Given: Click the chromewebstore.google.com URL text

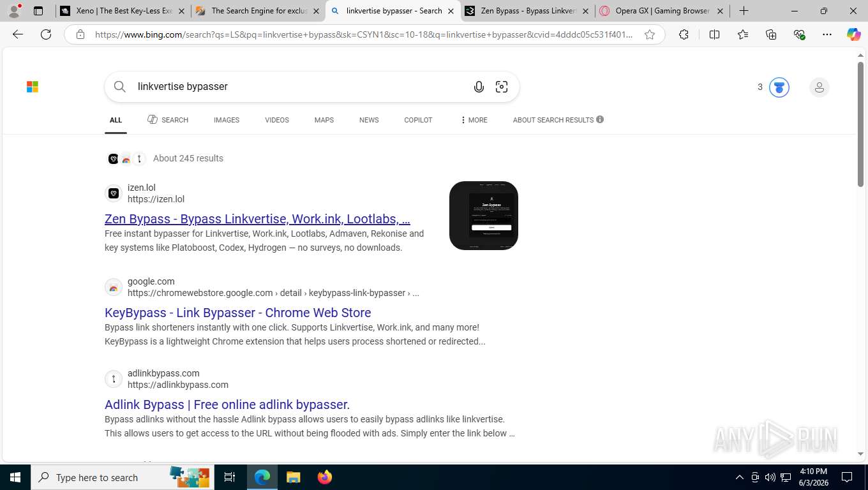Looking at the screenshot, I should tap(273, 293).
